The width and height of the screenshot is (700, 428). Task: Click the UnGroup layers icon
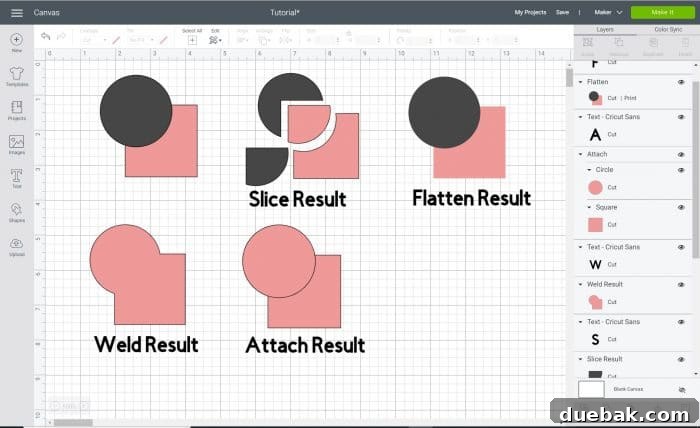tap(619, 42)
